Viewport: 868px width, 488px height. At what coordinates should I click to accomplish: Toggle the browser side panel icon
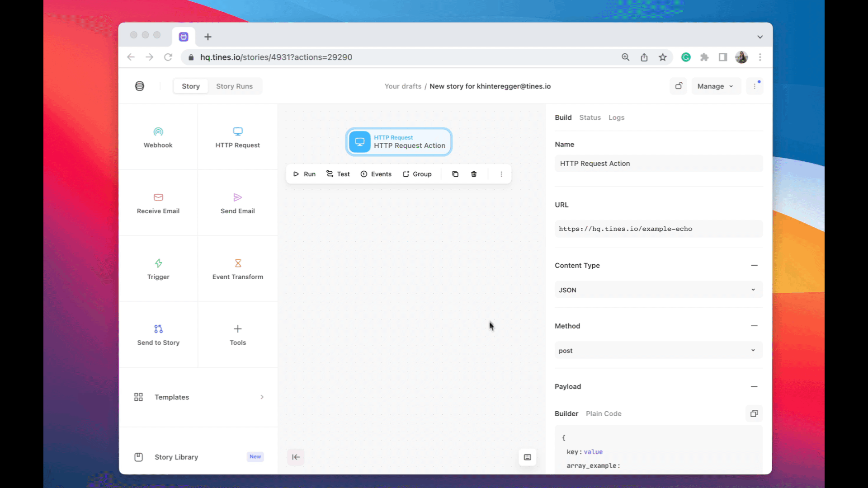tap(723, 57)
